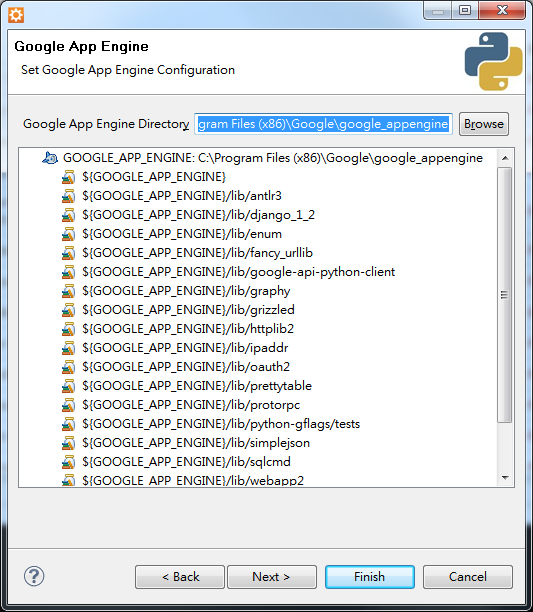Select the lib/simplejson entry
The image size is (533, 612).
[196, 443]
